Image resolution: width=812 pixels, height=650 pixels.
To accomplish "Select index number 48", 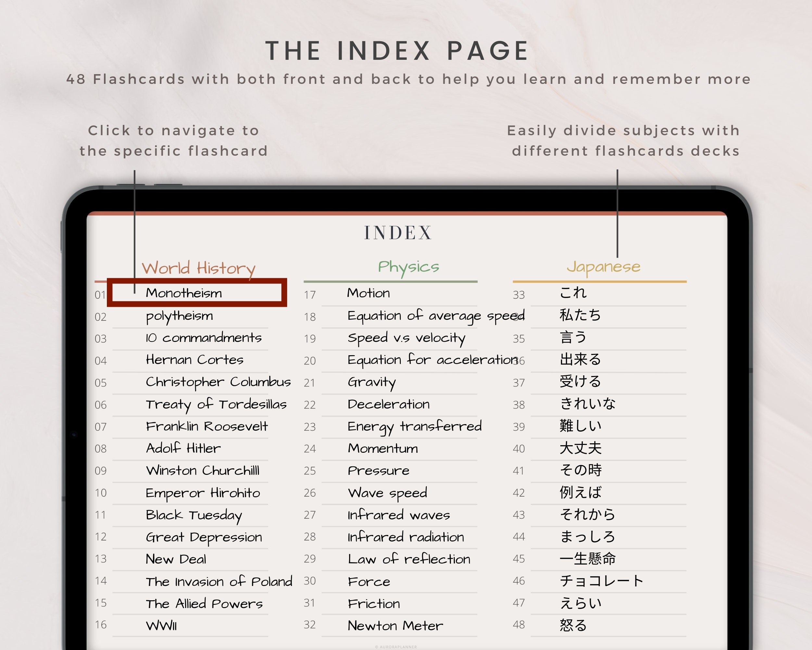I will 519,625.
